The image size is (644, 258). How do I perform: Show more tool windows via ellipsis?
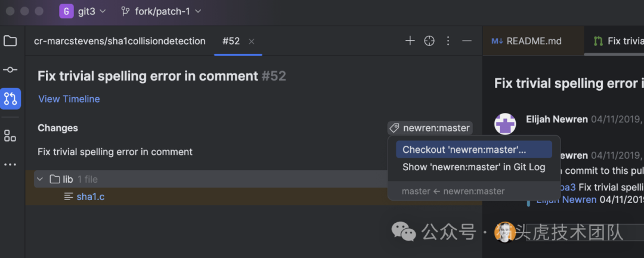coord(10,164)
